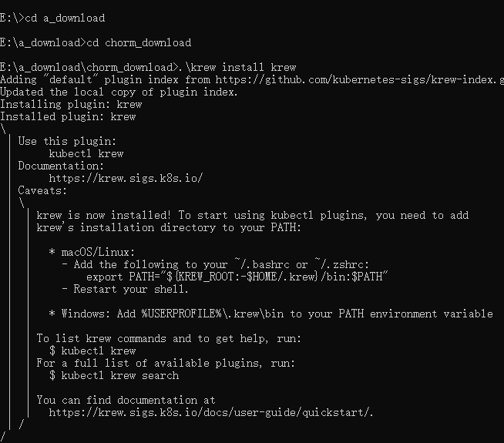The image size is (504, 443).
Task: Click the 'Caveats:' heading text
Action: tap(42, 190)
